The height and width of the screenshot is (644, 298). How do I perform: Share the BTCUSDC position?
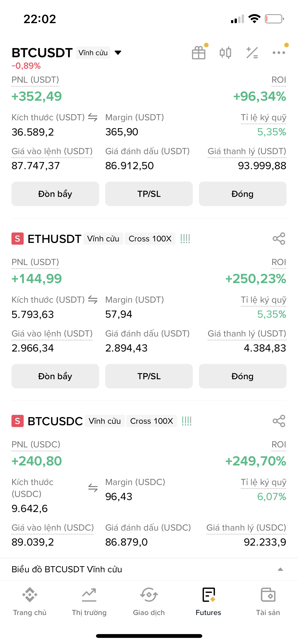[x=279, y=421]
